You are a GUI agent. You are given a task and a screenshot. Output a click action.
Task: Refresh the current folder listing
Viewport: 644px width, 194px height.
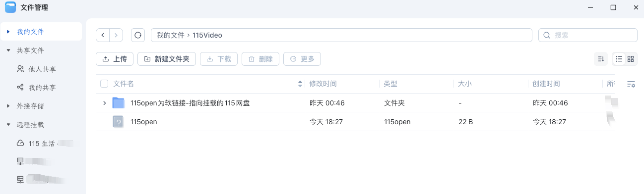138,35
